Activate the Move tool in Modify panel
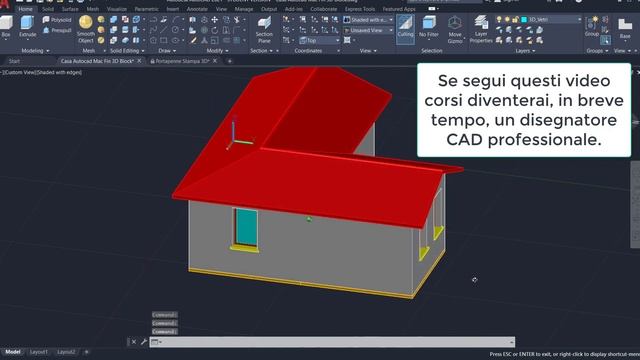640x360 pixels. (x=215, y=19)
